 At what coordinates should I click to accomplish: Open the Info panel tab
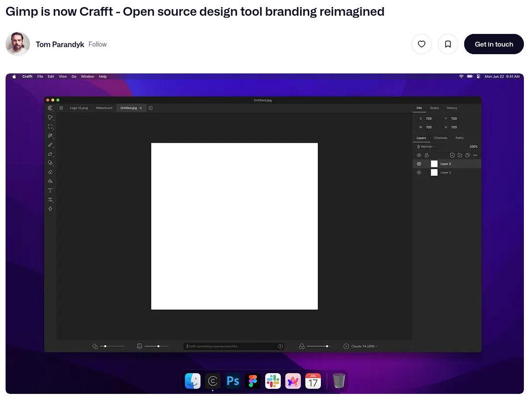click(419, 108)
